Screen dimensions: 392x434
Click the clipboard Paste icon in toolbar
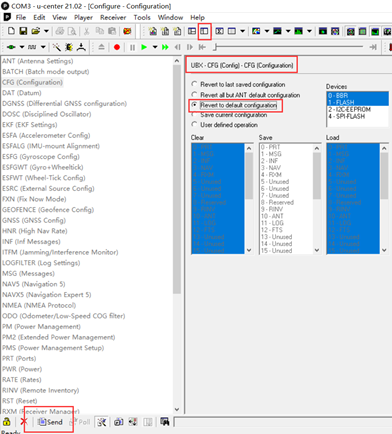coord(112,31)
